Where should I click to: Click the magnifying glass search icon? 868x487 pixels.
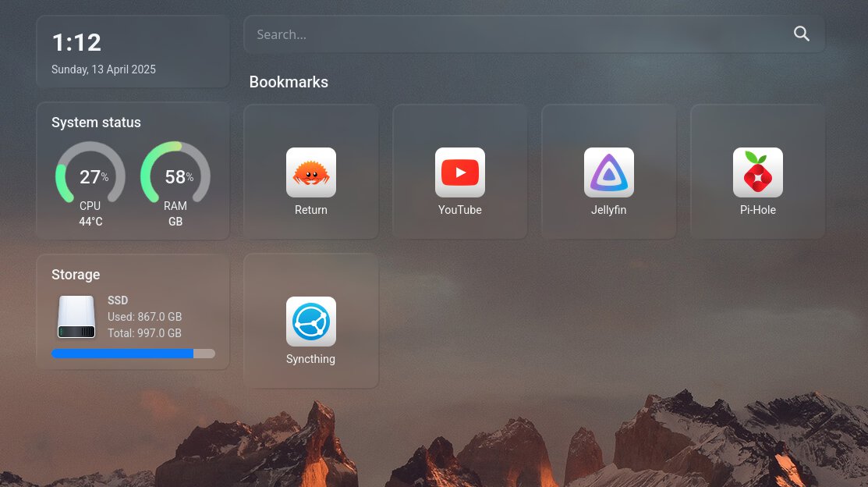(x=801, y=34)
